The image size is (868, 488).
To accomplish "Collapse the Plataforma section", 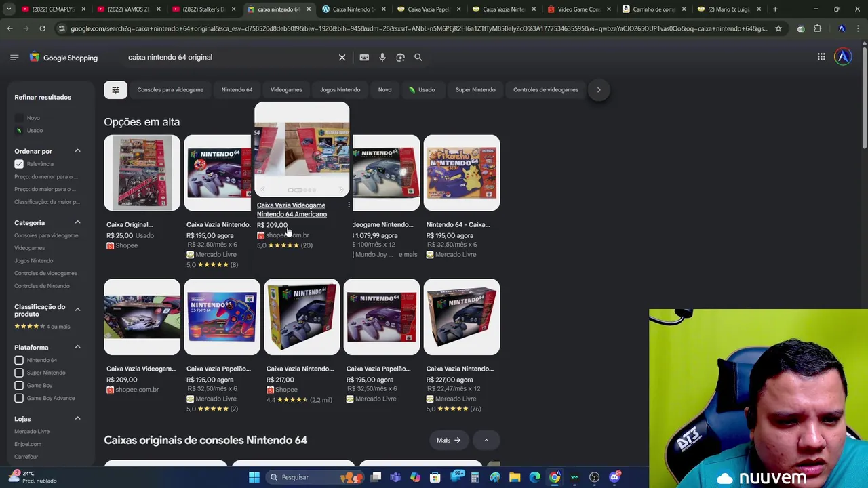I will point(77,347).
